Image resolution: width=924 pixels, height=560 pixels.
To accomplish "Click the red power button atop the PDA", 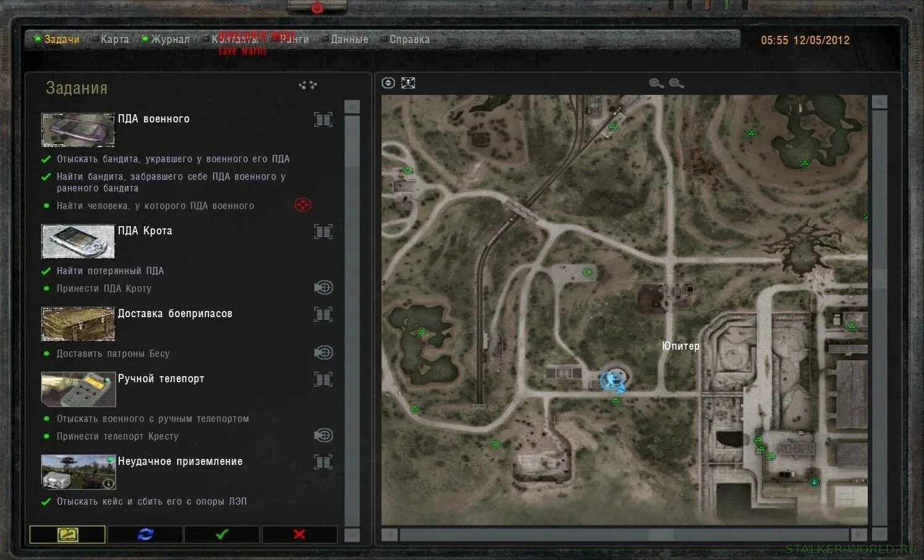I will (317, 7).
